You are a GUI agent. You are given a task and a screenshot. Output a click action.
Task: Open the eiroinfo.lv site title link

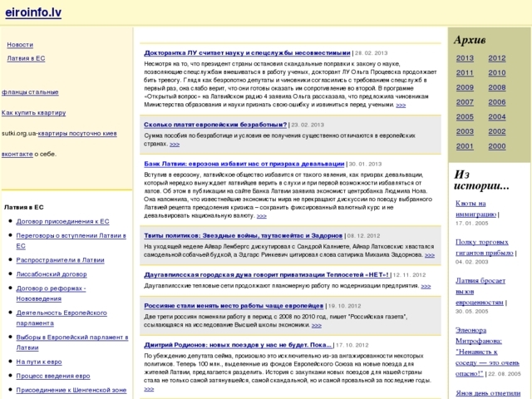pyautogui.click(x=33, y=12)
